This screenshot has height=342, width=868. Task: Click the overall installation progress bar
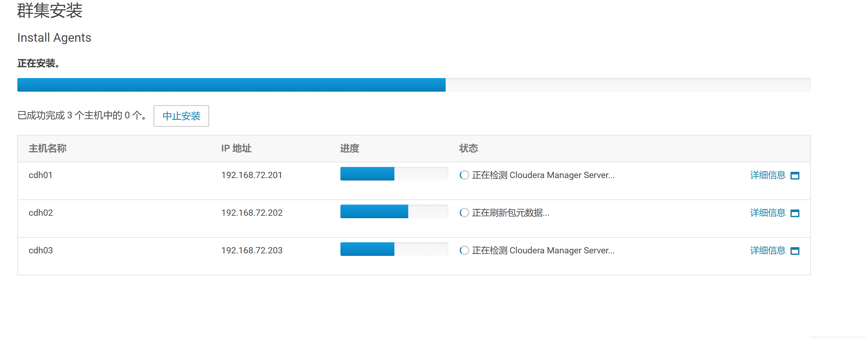(x=413, y=85)
